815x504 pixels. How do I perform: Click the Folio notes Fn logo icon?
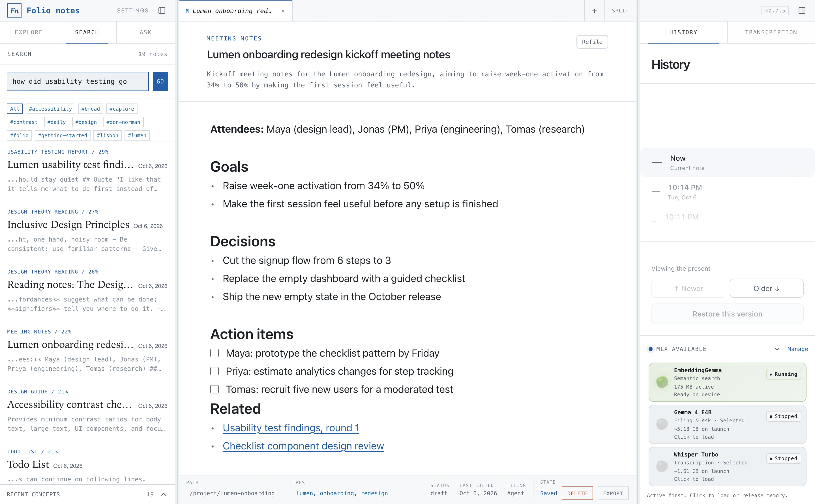[14, 11]
